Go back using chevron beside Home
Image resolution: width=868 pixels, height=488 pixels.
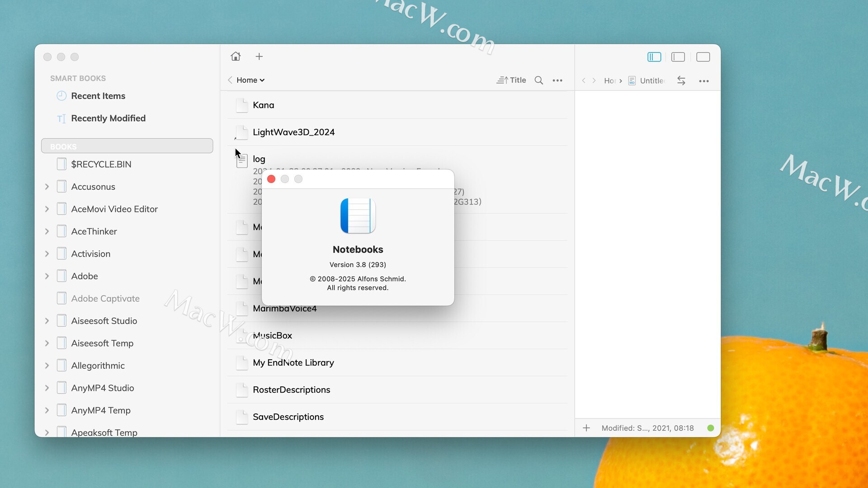click(x=230, y=80)
